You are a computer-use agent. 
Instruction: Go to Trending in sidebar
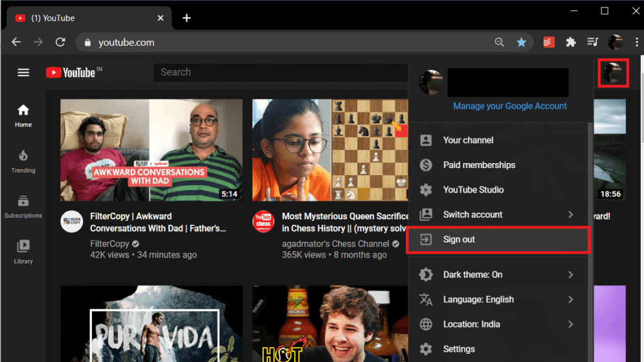pyautogui.click(x=23, y=161)
